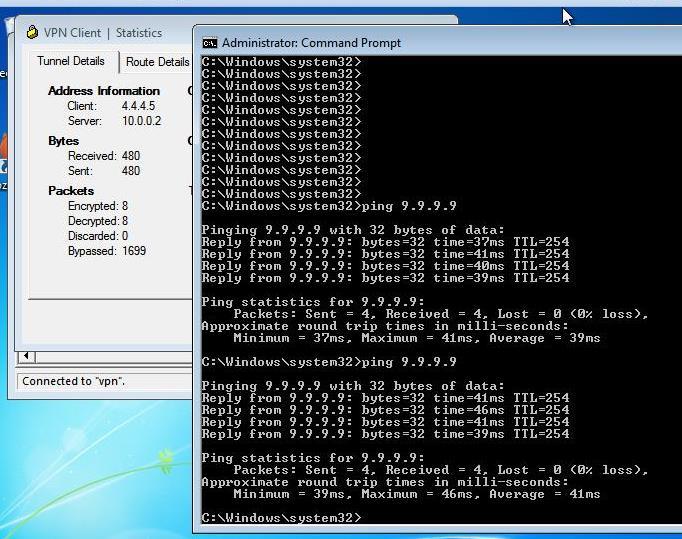This screenshot has width=682, height=539.
Task: Click the Packets section heading
Action: [71, 191]
